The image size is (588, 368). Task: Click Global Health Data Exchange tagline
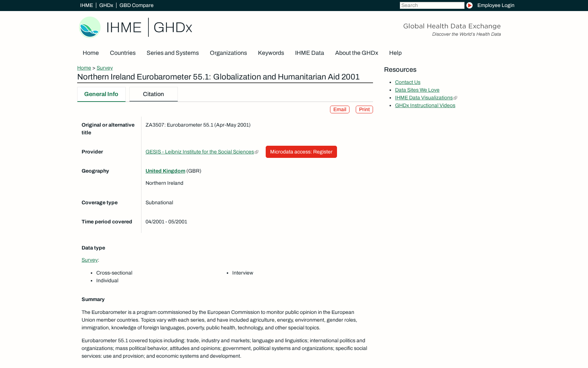pos(452,26)
